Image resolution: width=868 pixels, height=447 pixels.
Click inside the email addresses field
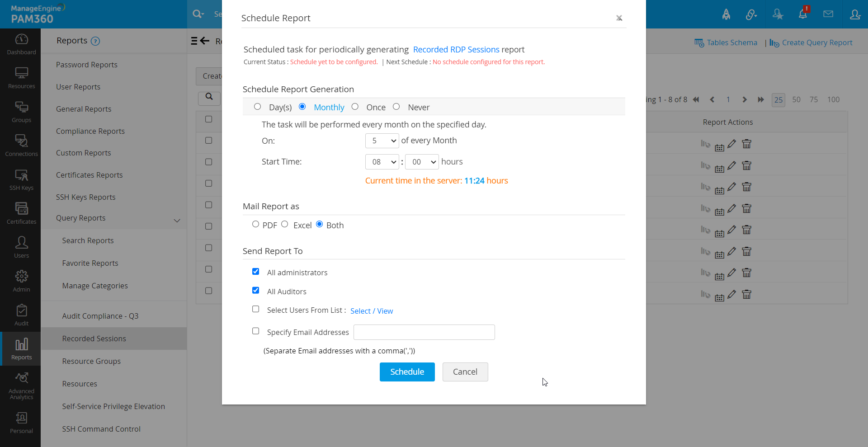click(423, 332)
